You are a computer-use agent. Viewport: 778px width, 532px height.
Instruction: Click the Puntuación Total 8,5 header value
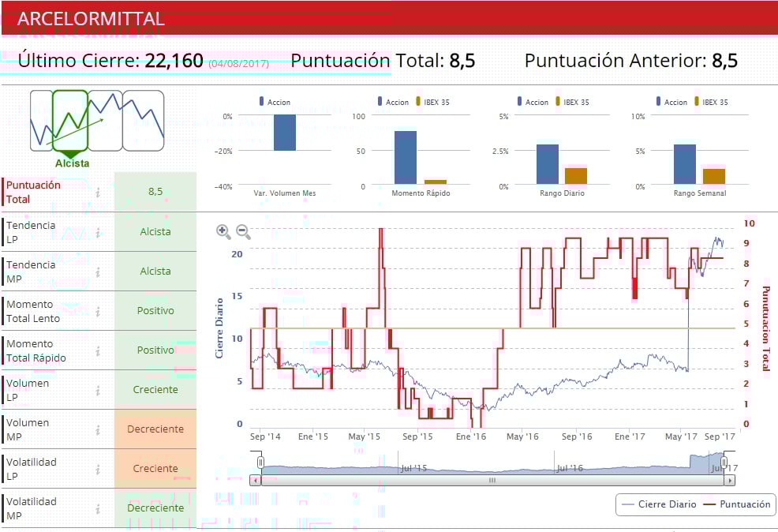point(462,61)
